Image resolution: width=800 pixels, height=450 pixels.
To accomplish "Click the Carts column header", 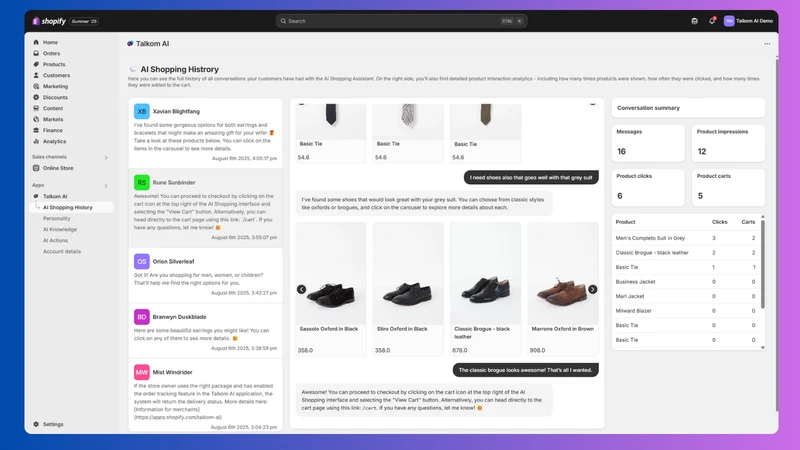I will pyautogui.click(x=748, y=222).
